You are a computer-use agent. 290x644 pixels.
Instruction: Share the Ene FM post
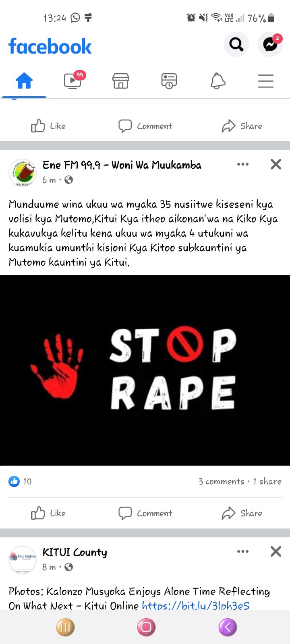click(242, 513)
